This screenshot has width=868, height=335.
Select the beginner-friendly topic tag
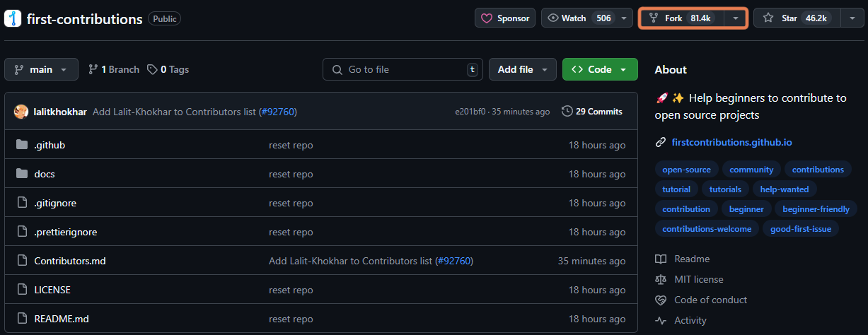pyautogui.click(x=816, y=209)
